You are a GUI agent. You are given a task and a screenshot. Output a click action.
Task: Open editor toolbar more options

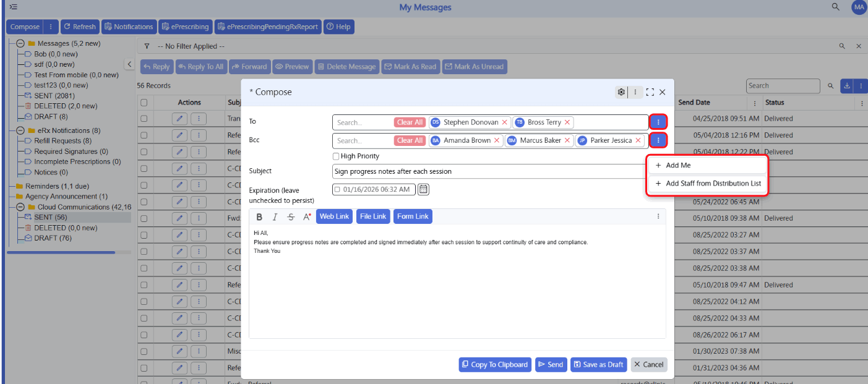click(x=658, y=216)
